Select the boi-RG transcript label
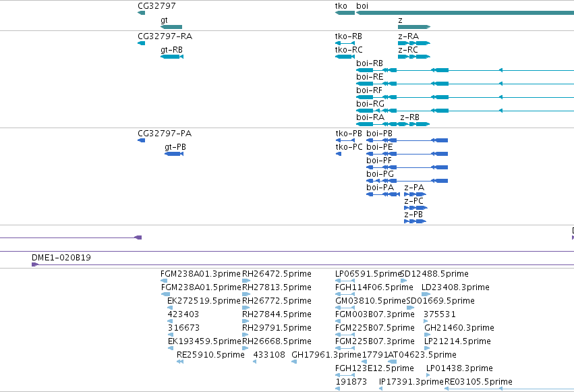The height and width of the screenshot is (392, 574). pyautogui.click(x=370, y=104)
